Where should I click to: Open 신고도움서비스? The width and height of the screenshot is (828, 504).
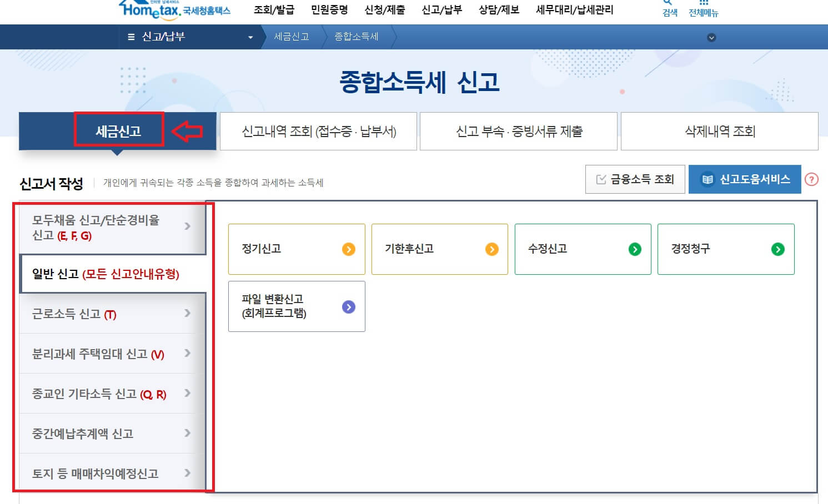point(745,179)
